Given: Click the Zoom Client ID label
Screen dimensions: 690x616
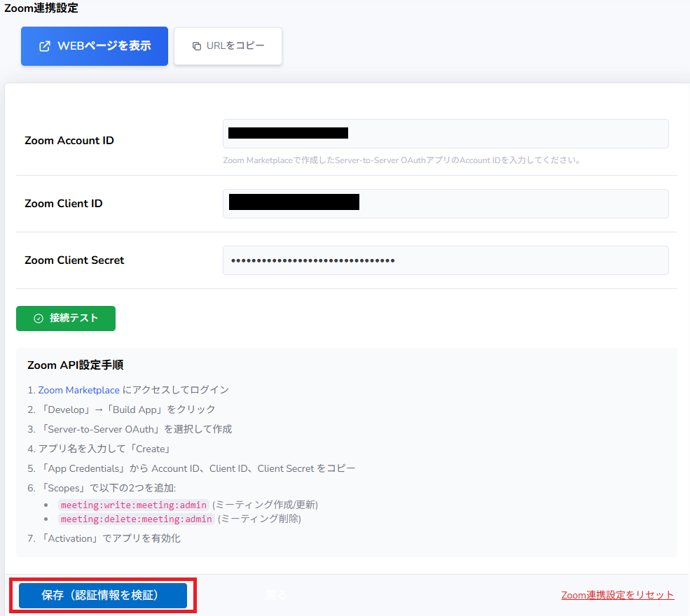Looking at the screenshot, I should coord(63,204).
